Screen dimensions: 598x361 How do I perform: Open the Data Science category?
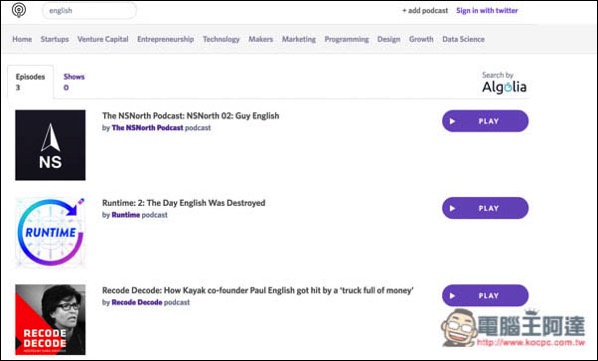(463, 39)
